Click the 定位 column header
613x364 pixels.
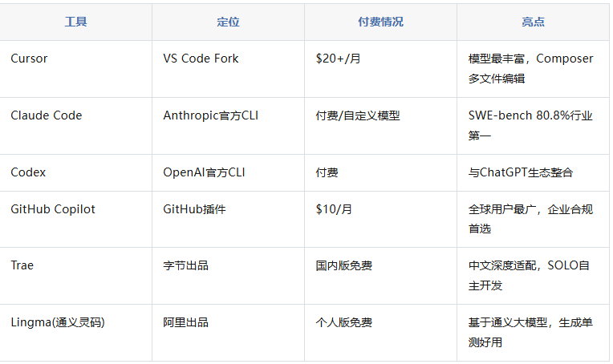[229, 22]
